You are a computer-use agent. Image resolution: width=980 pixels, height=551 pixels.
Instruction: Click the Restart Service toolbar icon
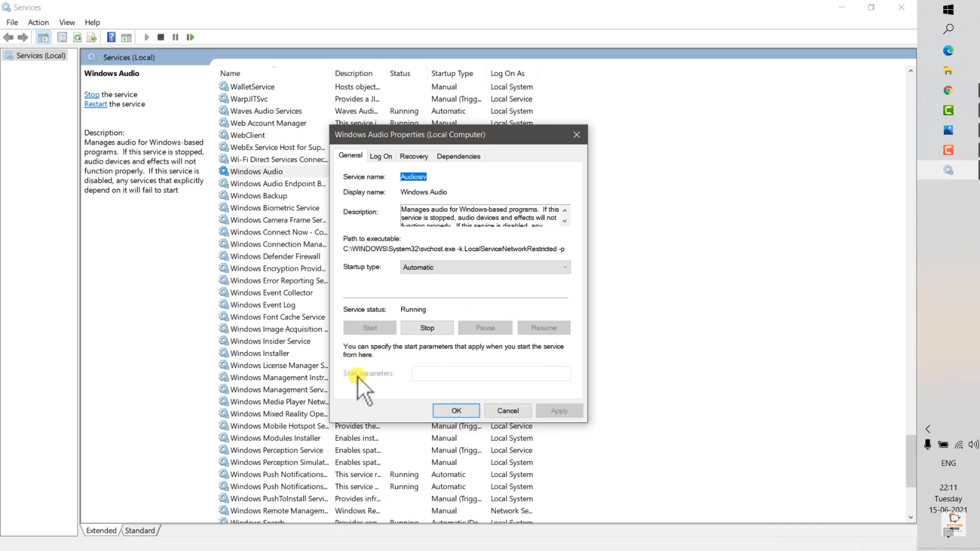pos(190,37)
